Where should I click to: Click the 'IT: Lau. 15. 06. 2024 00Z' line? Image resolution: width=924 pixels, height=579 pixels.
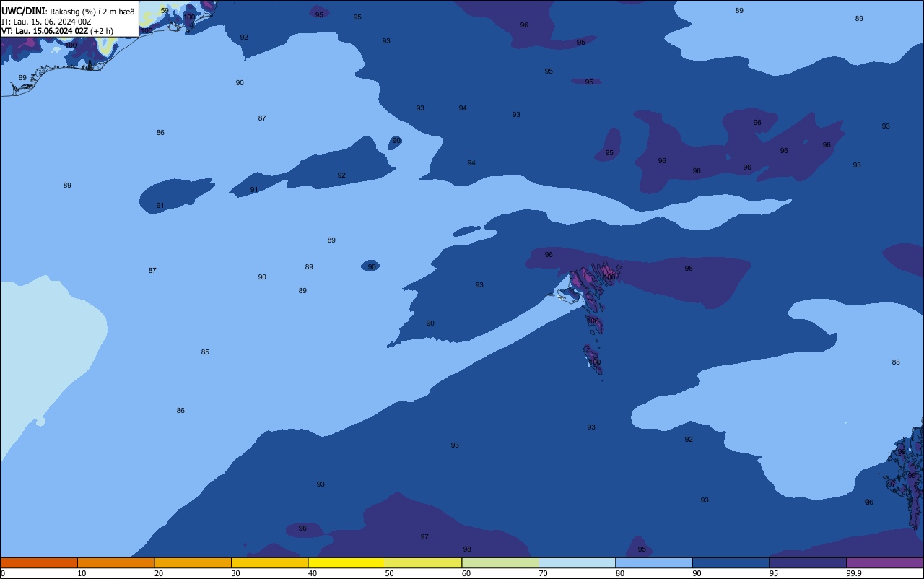(46, 21)
